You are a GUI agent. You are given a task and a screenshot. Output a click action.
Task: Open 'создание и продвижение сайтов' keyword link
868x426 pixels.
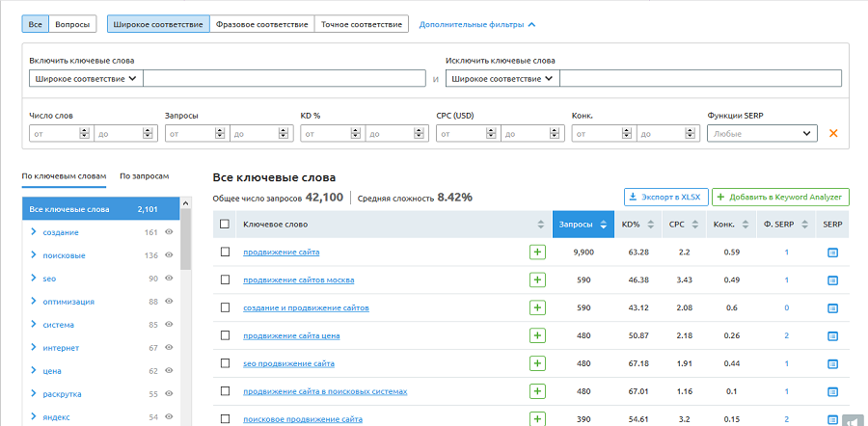coord(306,307)
